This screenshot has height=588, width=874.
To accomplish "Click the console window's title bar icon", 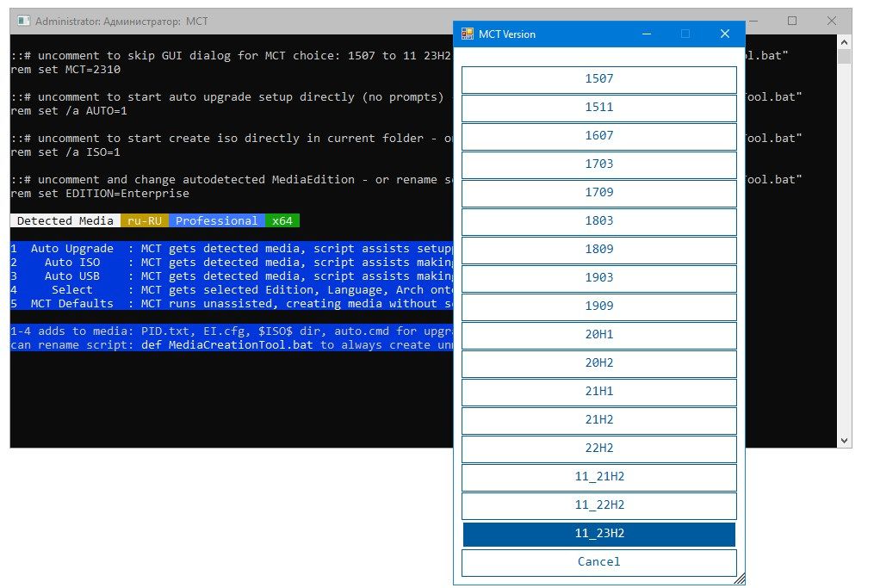I will tap(23, 21).
